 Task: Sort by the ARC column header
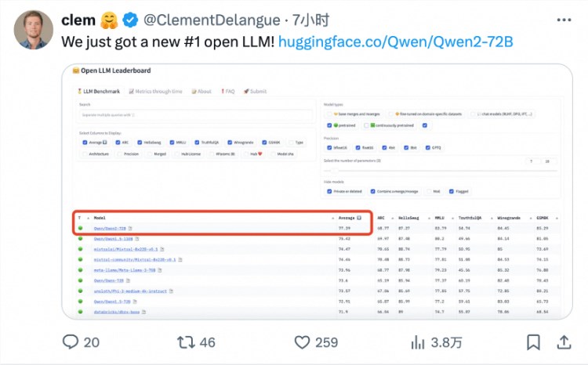[381, 217]
